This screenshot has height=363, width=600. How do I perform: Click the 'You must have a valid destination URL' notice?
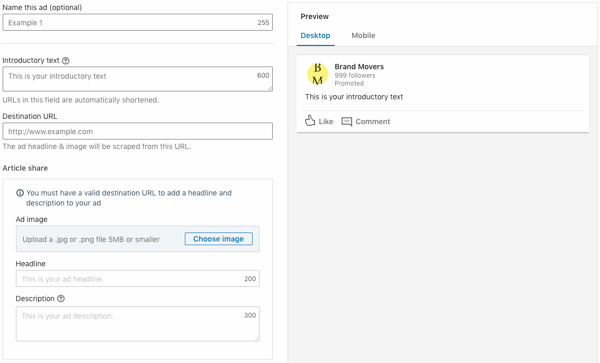coord(129,198)
